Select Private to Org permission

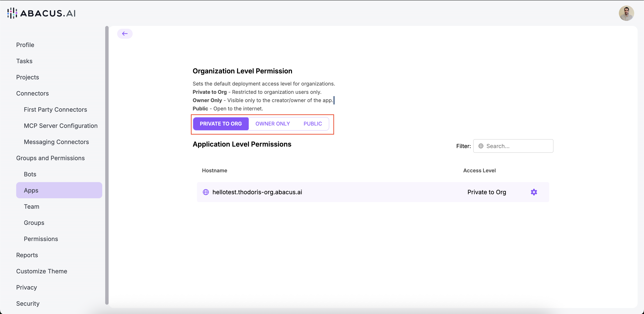(220, 124)
